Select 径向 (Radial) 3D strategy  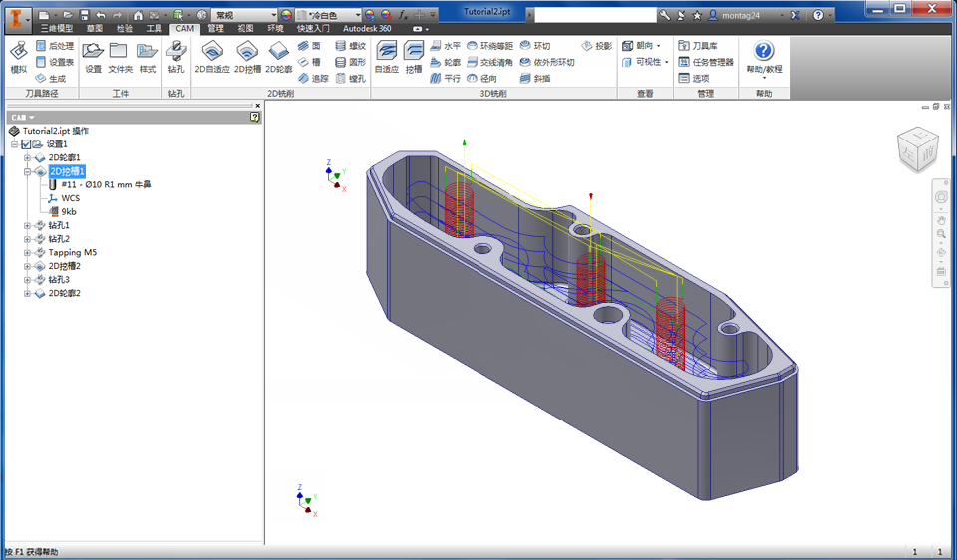[482, 78]
